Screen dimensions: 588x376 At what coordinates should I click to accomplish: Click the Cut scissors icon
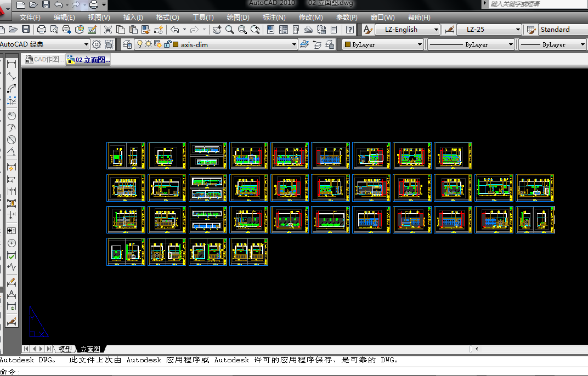[108, 30]
